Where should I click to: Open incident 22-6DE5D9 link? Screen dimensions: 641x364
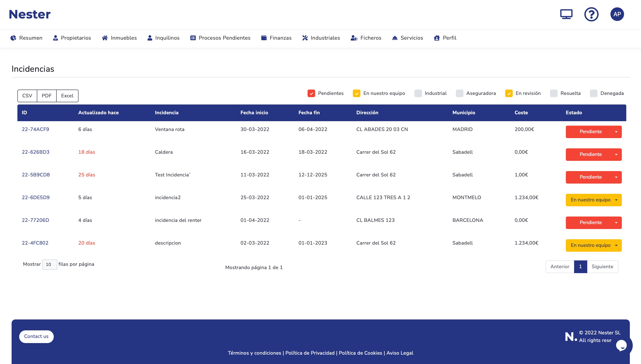pyautogui.click(x=36, y=198)
